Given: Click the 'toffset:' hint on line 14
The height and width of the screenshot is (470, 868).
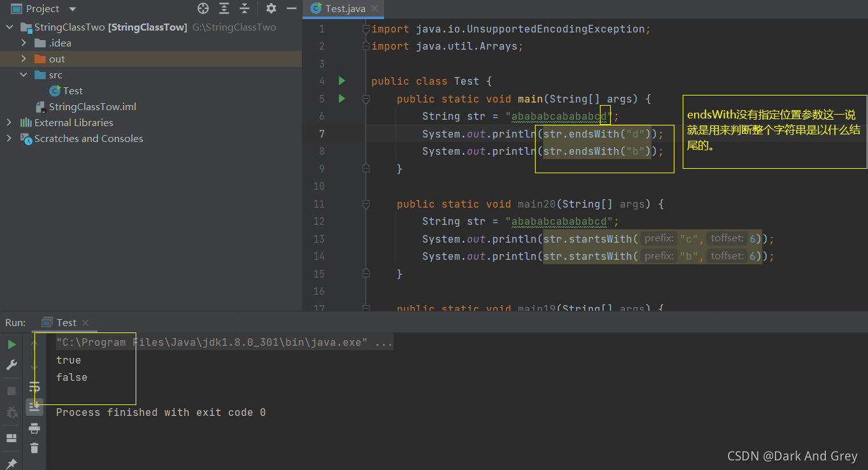Looking at the screenshot, I should (727, 256).
